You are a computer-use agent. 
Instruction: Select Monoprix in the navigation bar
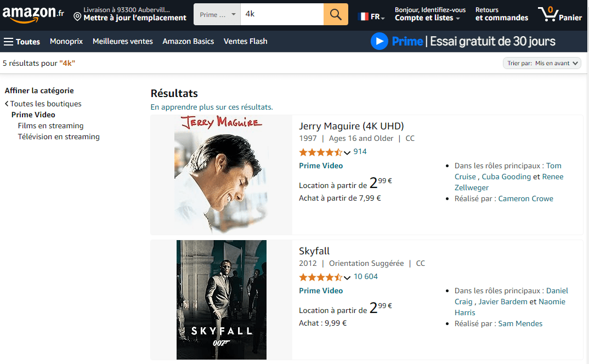[x=66, y=41]
